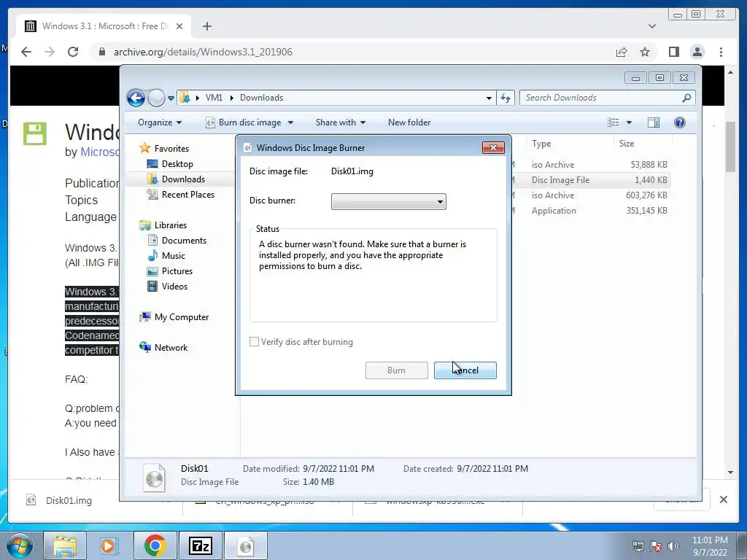Close the Windows Disc Image Burner dialog
This screenshot has width=747, height=560.
[x=493, y=147]
